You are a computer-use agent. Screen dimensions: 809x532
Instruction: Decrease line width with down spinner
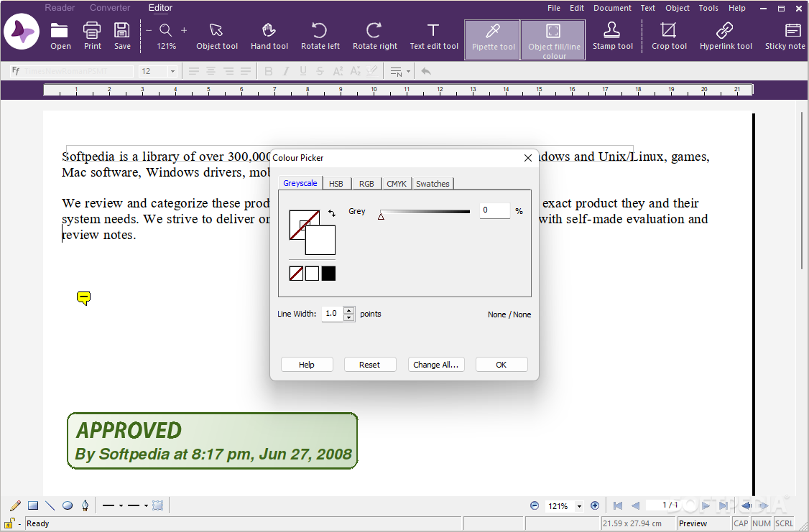(x=349, y=317)
